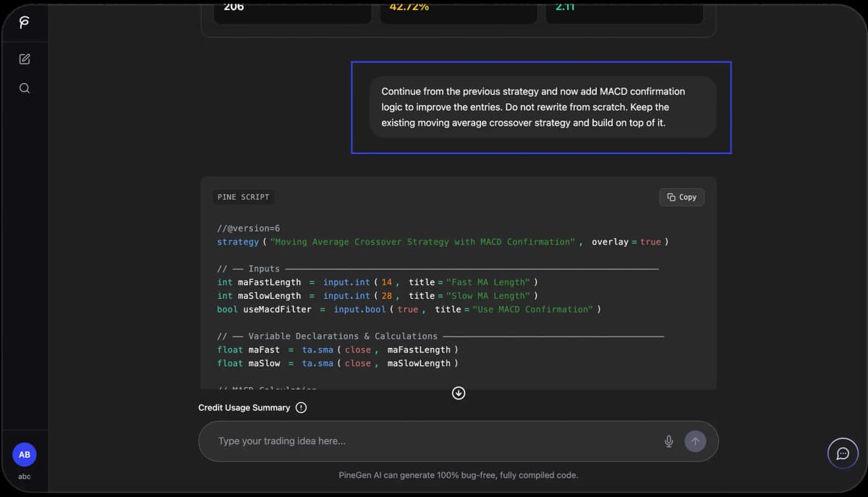
Task: Click the Inputs comment header line
Action: tap(438, 268)
